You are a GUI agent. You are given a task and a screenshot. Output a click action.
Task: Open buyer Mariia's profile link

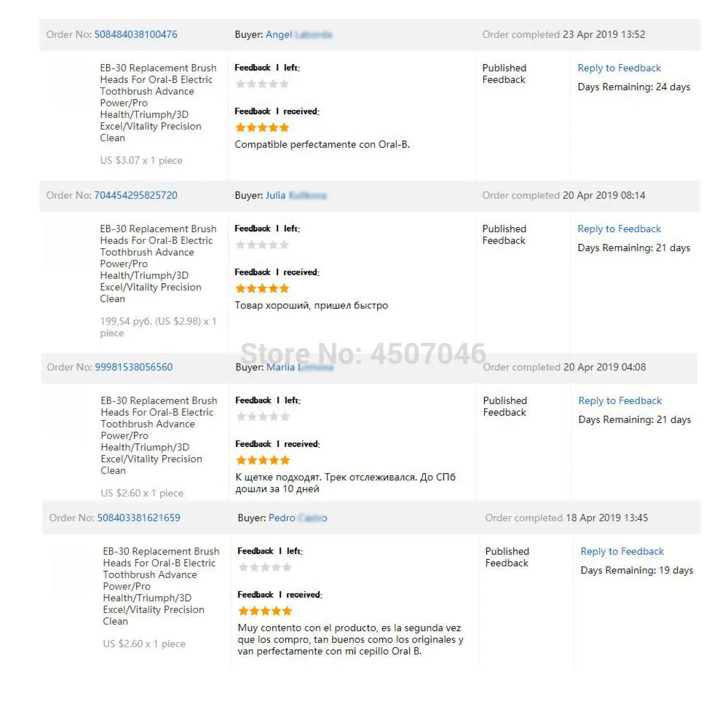tap(299, 367)
